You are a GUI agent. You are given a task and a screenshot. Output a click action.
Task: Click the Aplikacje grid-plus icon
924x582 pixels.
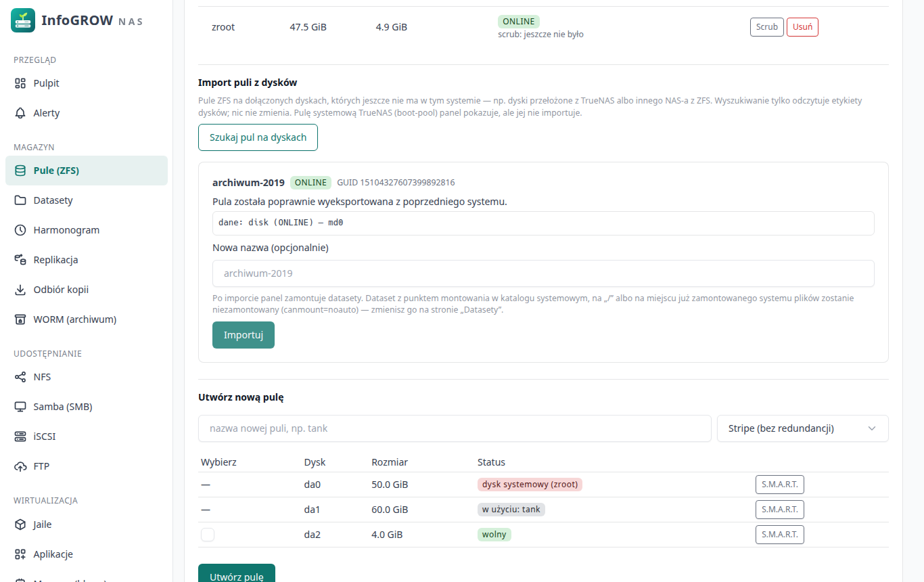[x=20, y=554]
